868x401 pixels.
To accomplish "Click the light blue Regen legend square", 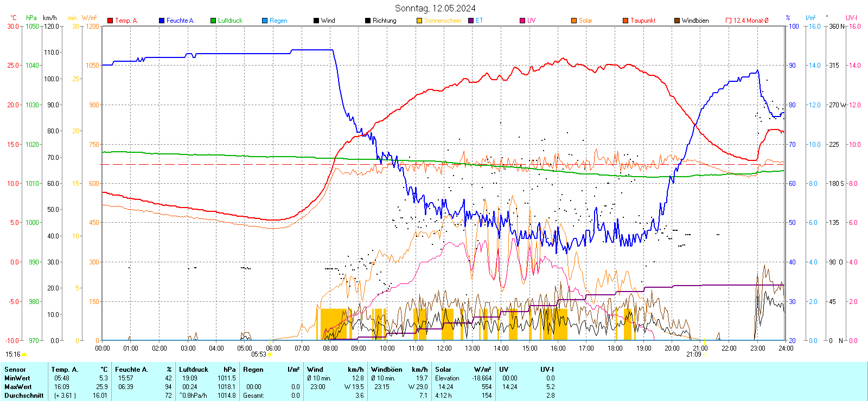I will (x=265, y=21).
